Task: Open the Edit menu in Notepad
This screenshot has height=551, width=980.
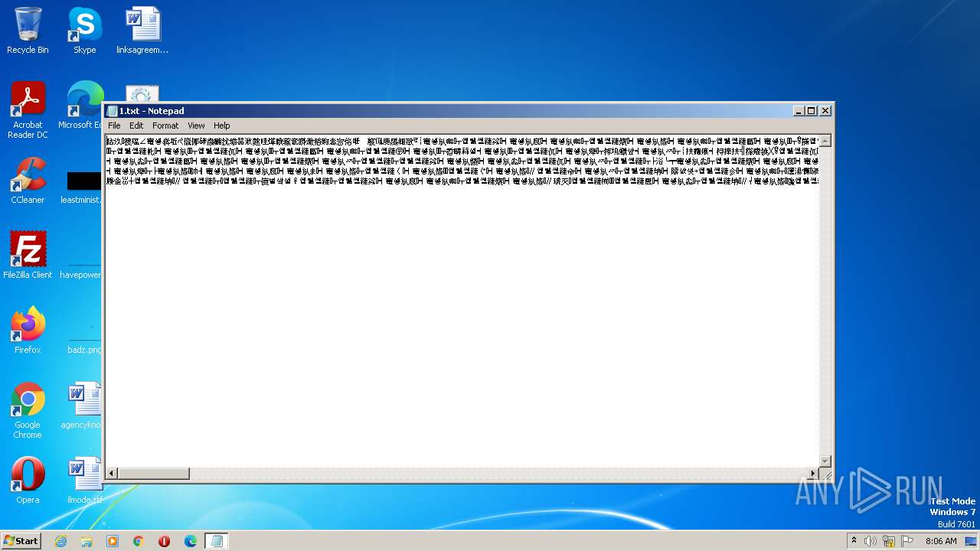Action: 136,126
